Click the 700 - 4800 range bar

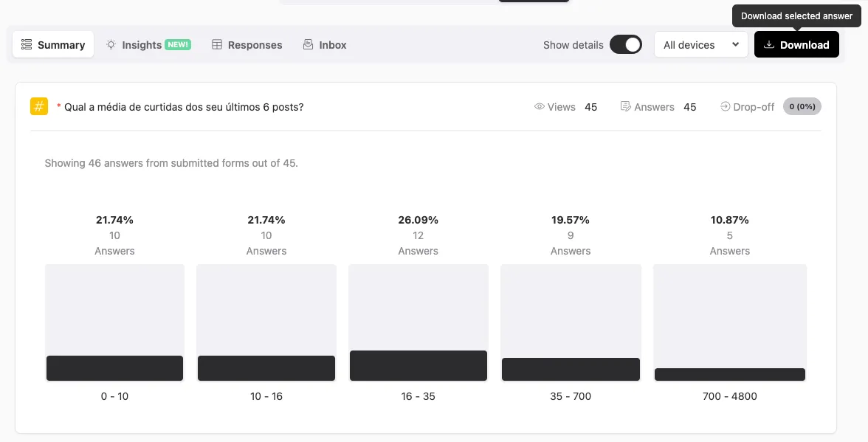coord(729,374)
